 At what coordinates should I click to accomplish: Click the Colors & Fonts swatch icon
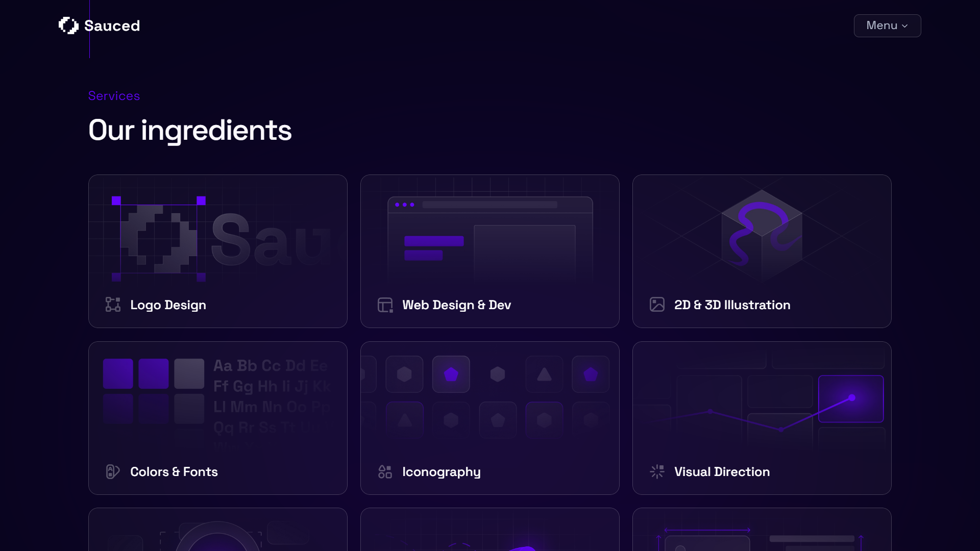113,471
